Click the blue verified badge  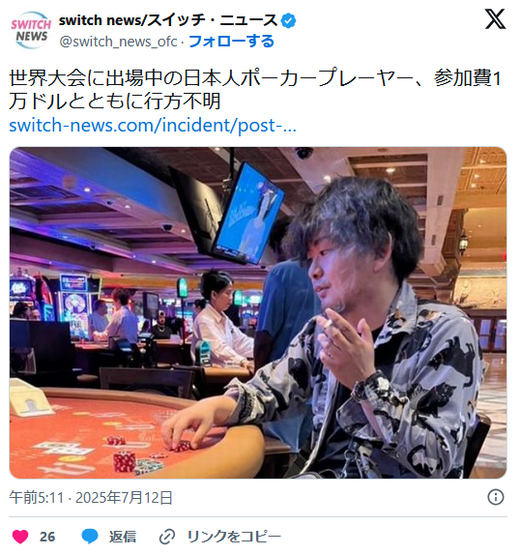click(x=288, y=21)
